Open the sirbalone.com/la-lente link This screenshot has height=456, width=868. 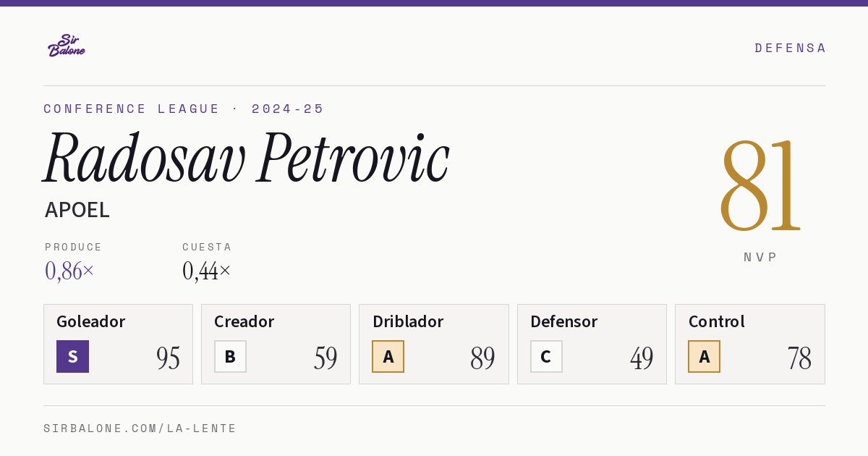[x=140, y=428]
